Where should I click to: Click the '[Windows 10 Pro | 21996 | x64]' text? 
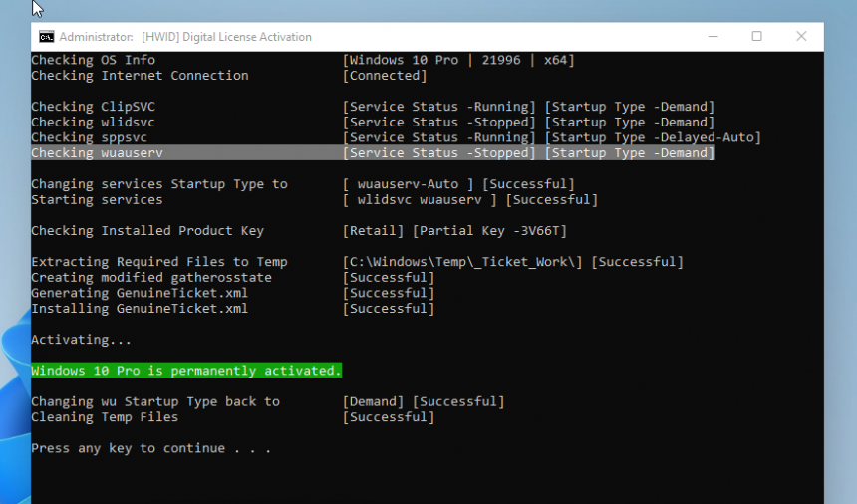(458, 60)
